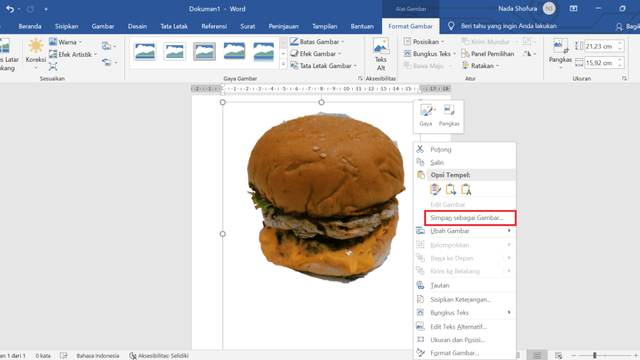
Task: Choose Simpan sebagai Gambar menu item
Action: click(x=470, y=218)
